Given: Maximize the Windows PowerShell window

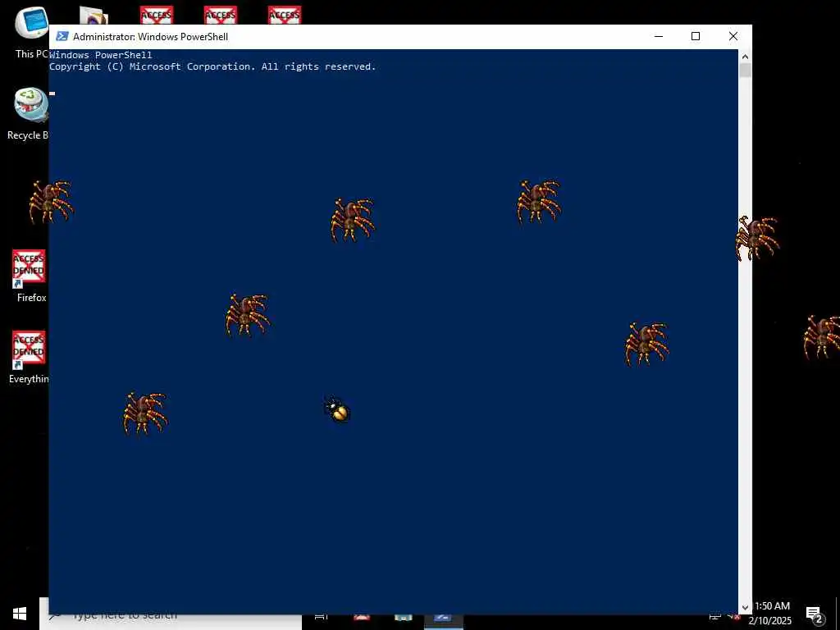Looking at the screenshot, I should [696, 36].
